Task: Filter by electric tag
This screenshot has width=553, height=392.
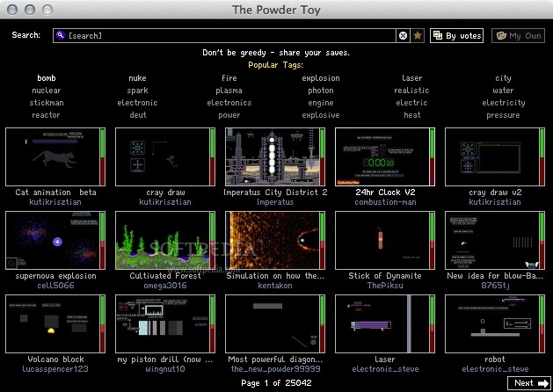Action: point(411,103)
